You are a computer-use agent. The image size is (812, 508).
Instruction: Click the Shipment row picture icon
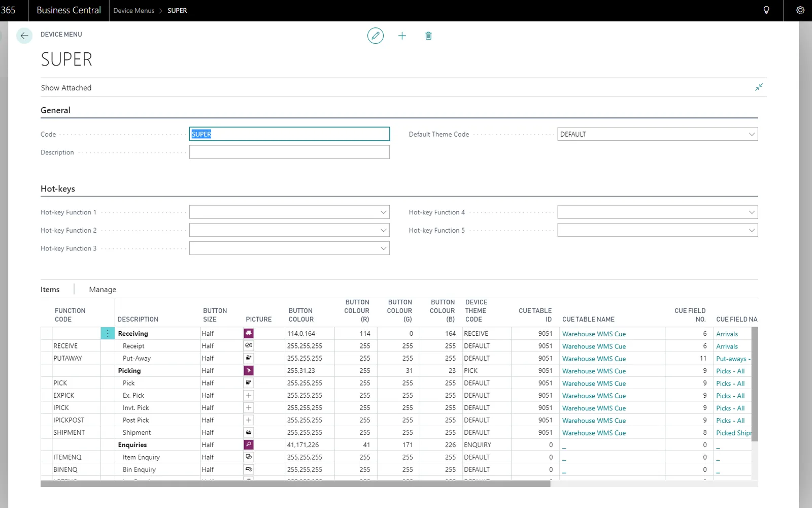coord(249,432)
